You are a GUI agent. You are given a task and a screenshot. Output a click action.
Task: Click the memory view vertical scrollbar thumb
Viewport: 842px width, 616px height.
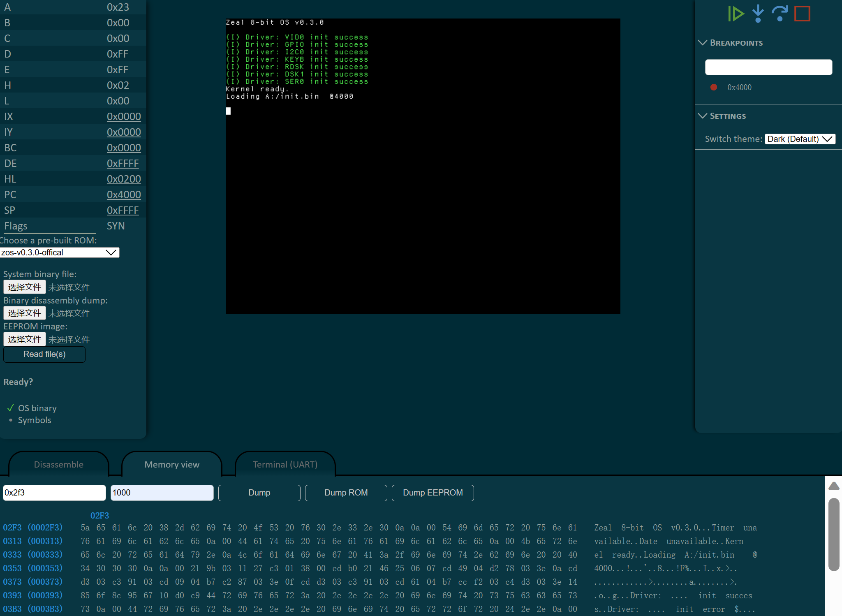point(834,535)
